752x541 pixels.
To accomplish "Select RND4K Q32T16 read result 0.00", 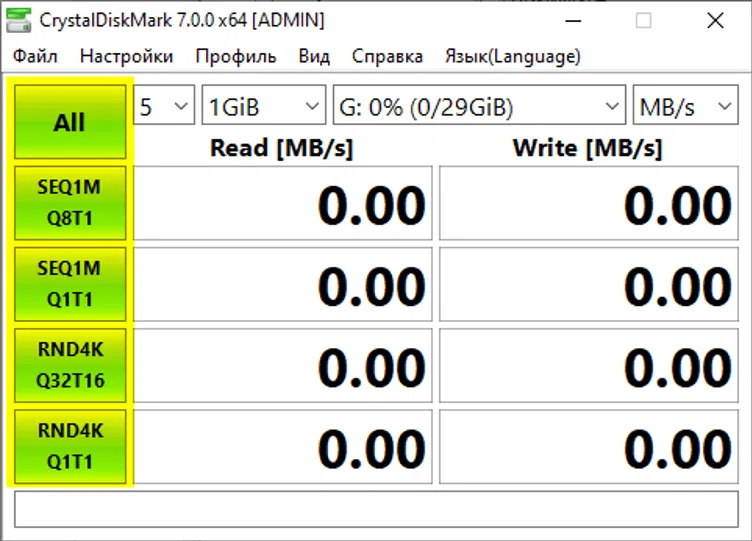I will pos(283,365).
